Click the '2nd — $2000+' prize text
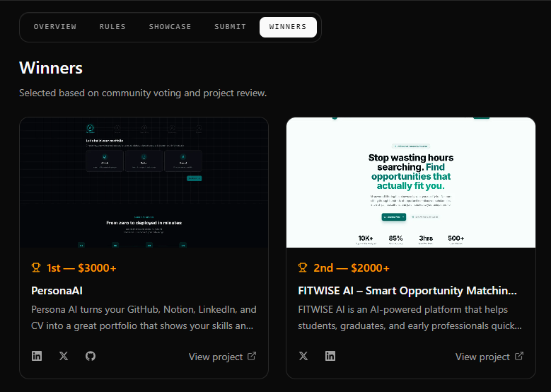This screenshot has height=392, width=551. (352, 268)
